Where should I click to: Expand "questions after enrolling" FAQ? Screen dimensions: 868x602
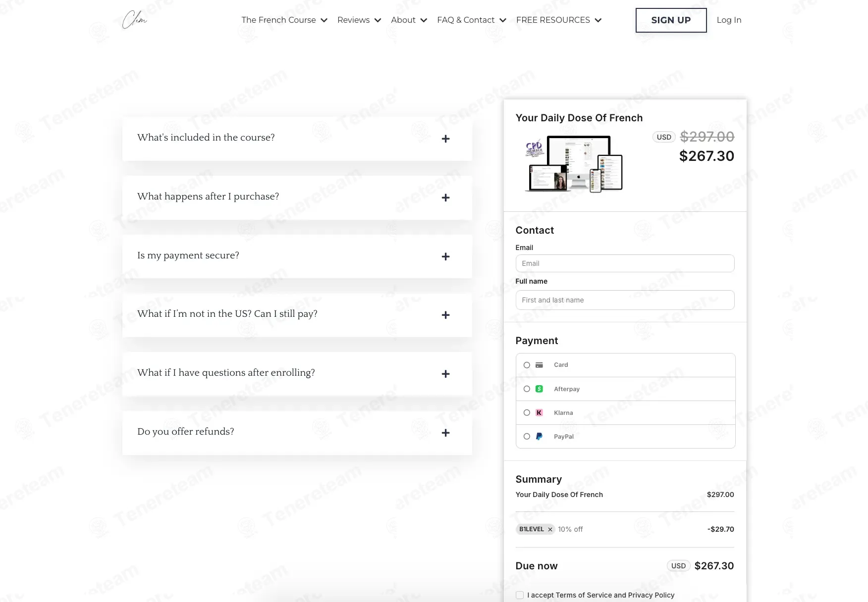click(297, 374)
